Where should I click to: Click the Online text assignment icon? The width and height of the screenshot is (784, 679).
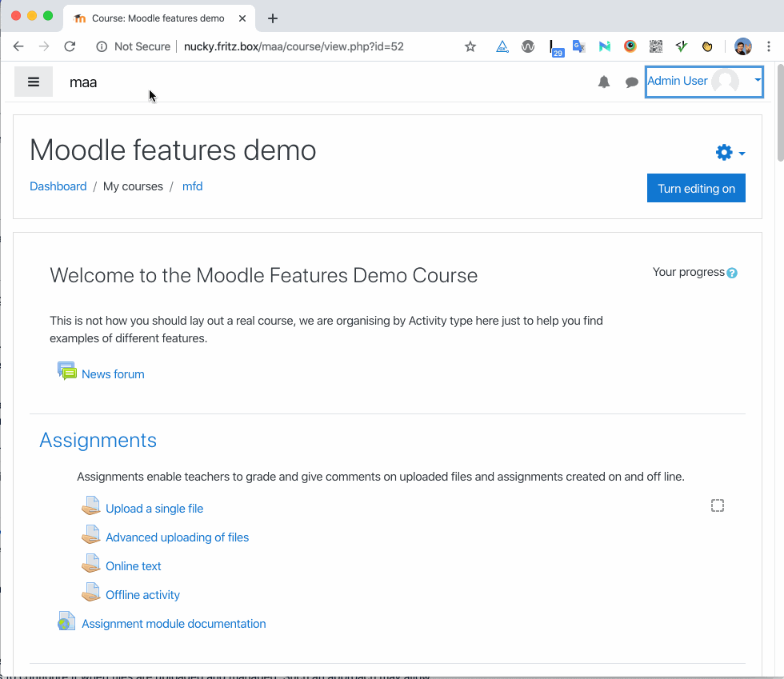(91, 564)
